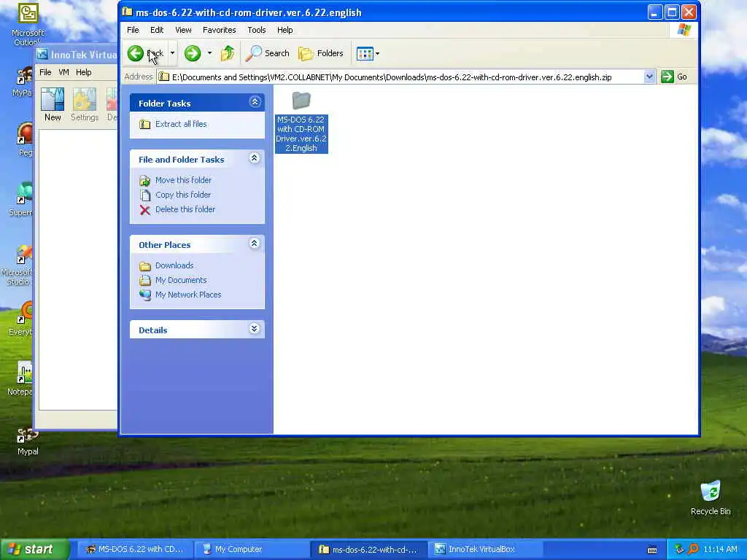This screenshot has height=560, width=747.
Task: Click the Explorer window title bar icon
Action: click(127, 12)
